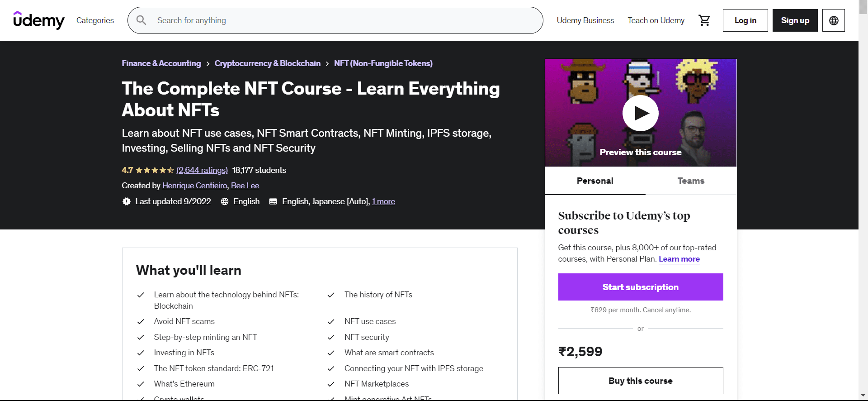Open the Categories menu
The image size is (868, 401).
[x=95, y=20]
